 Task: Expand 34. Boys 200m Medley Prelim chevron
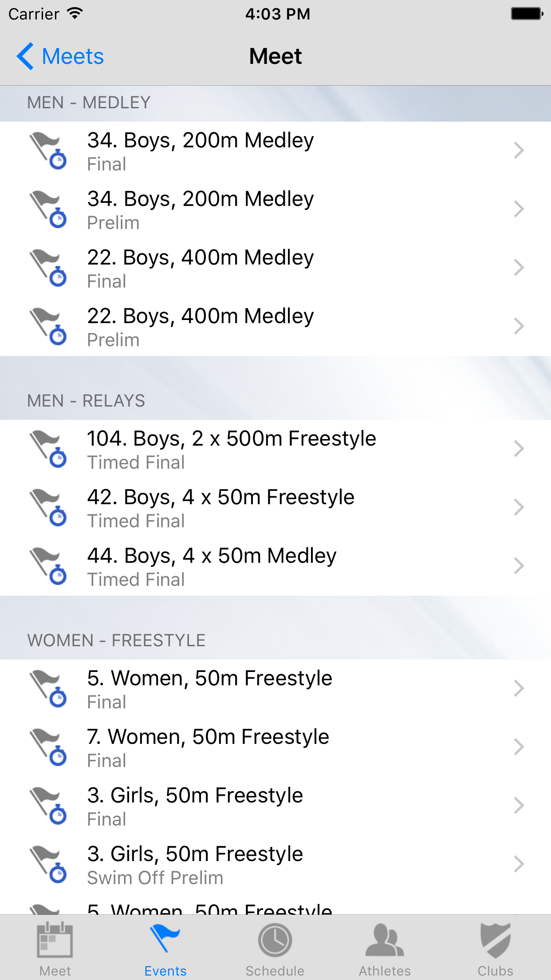(519, 209)
